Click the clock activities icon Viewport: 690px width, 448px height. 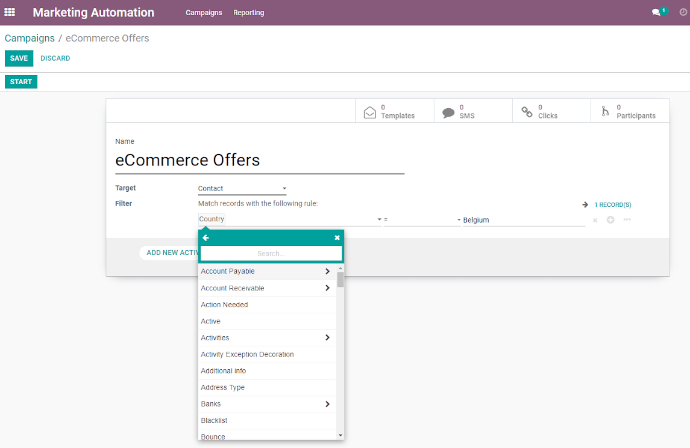tap(682, 13)
